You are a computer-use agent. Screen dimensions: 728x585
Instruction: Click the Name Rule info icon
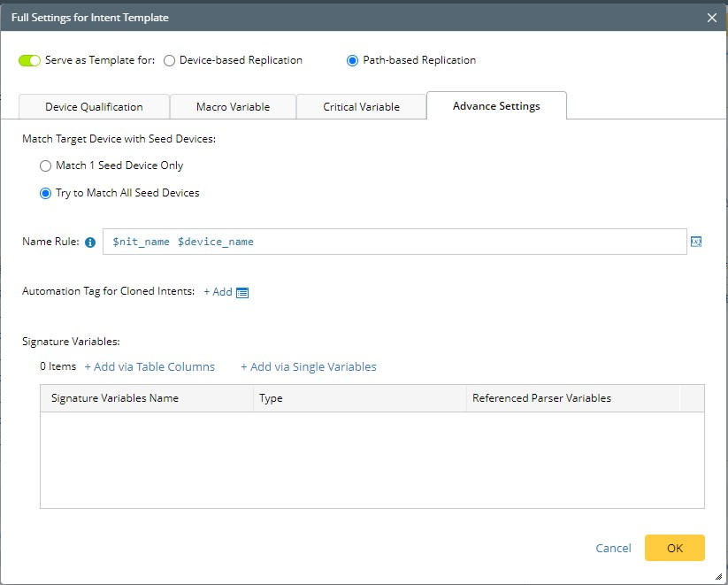tap(90, 242)
